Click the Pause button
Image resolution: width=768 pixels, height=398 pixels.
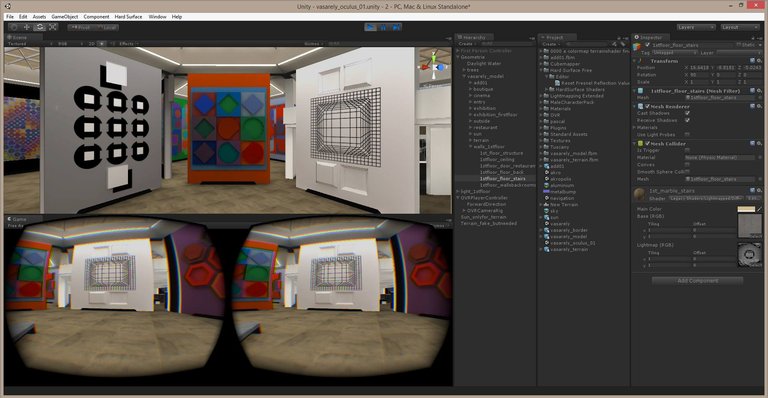pyautogui.click(x=384, y=27)
